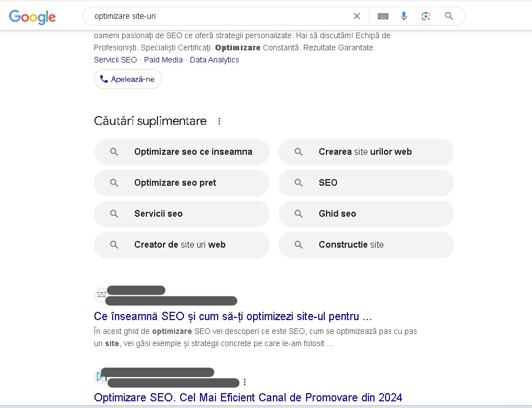Clear the search box text

(357, 16)
